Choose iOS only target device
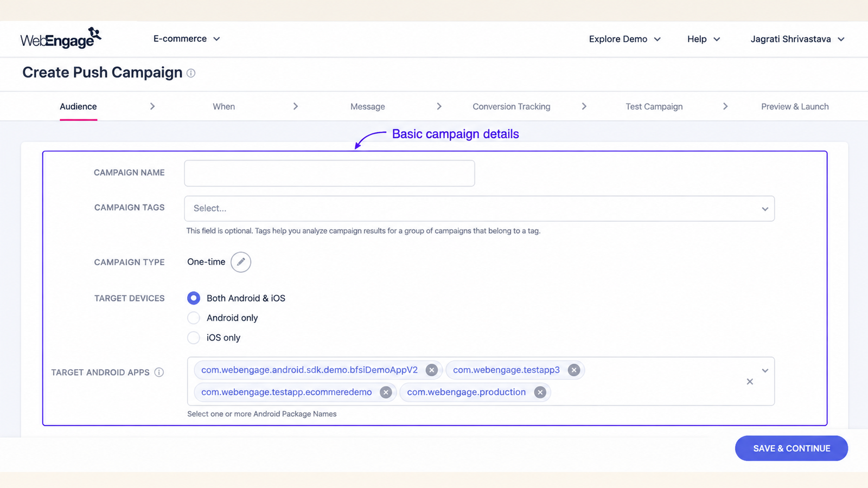 click(x=194, y=338)
